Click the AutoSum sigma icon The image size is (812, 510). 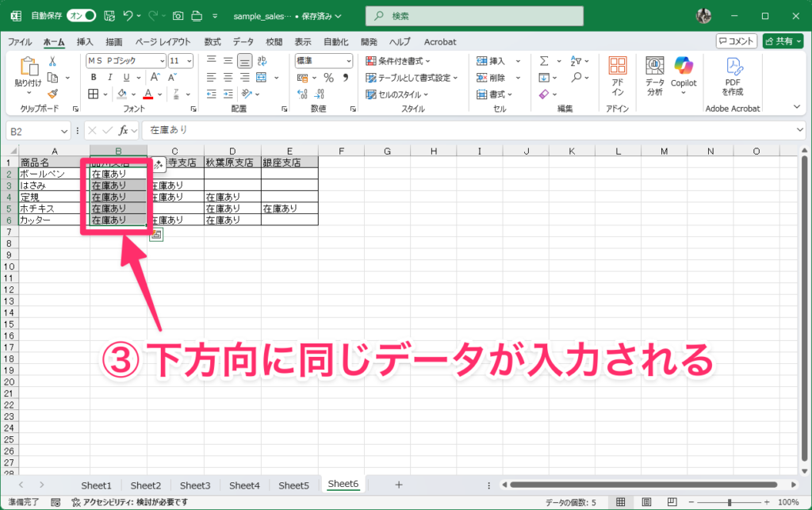click(x=544, y=61)
